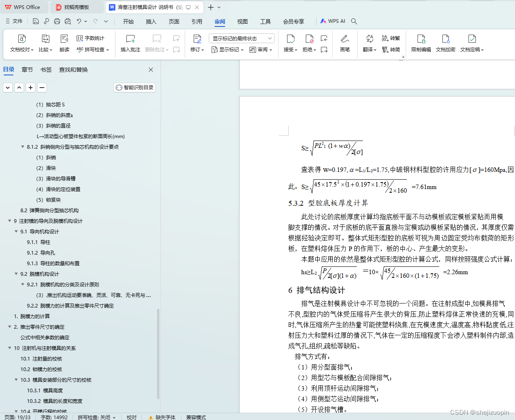This screenshot has height=420, width=515.
Task: Switch to the 视图 ribbon tab
Action: click(243, 22)
